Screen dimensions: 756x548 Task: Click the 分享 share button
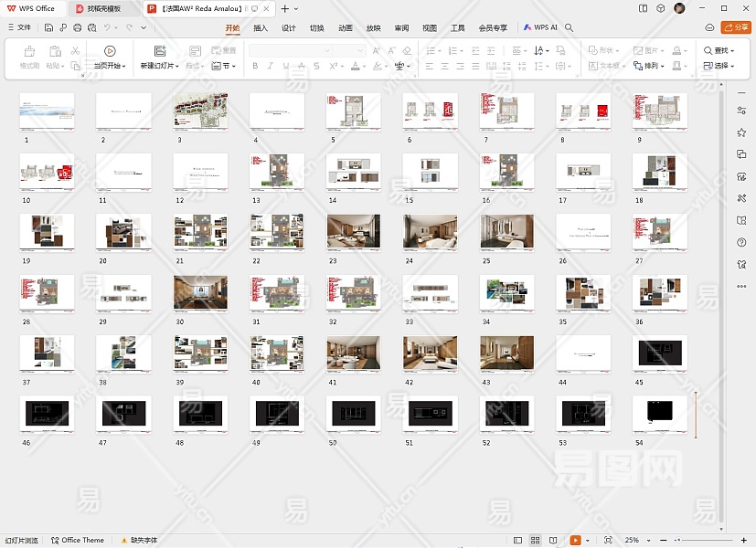[x=735, y=28]
